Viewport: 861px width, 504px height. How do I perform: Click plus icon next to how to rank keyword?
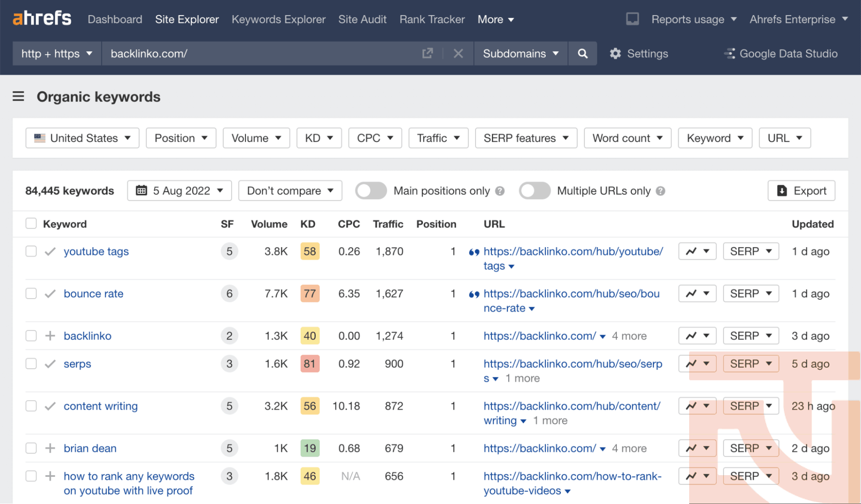tap(50, 476)
